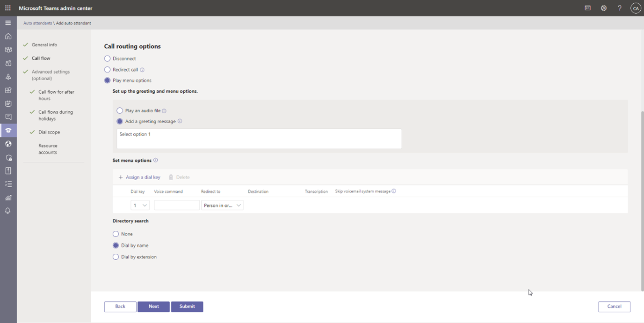The image size is (644, 323).
Task: Open Enhanced encryption policies icon
Action: (x=8, y=157)
